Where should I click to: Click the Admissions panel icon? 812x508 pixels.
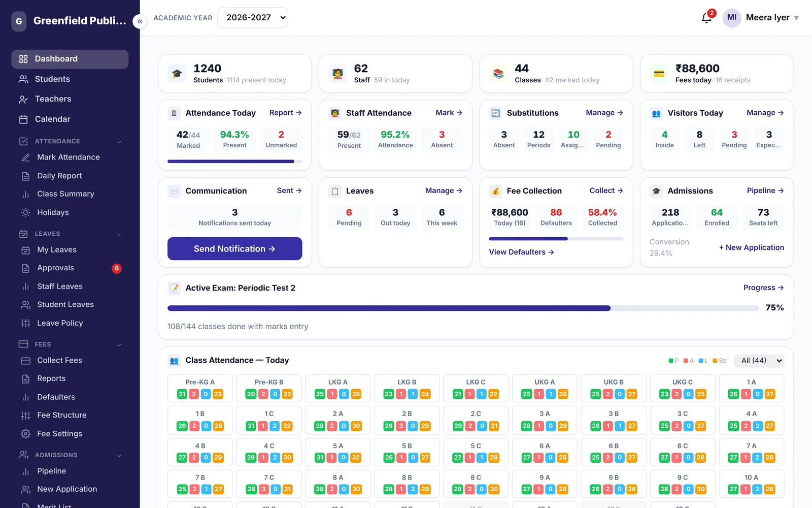[x=656, y=191]
